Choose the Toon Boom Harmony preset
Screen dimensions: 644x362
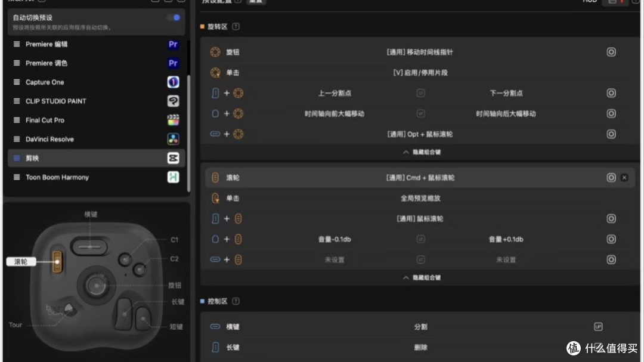96,177
